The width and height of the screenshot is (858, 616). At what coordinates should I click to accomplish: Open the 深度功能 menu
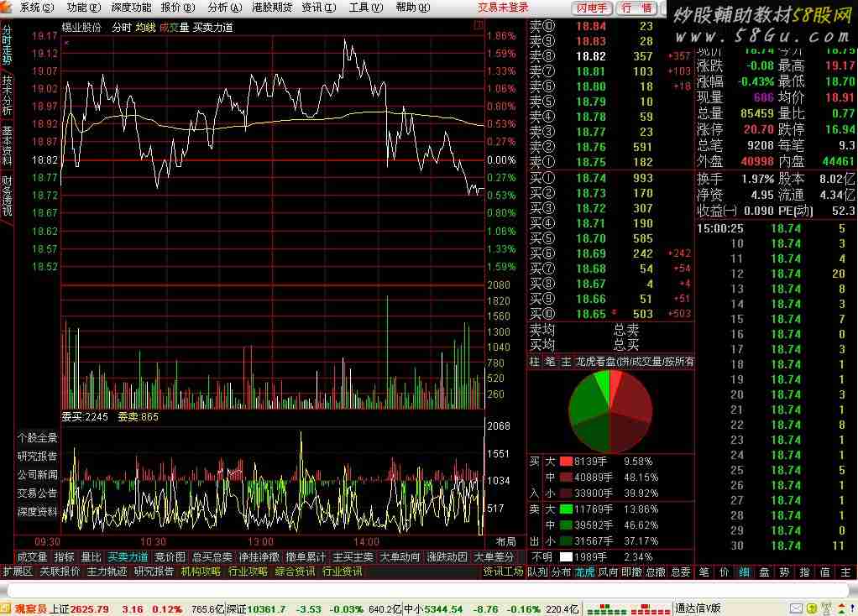131,7
